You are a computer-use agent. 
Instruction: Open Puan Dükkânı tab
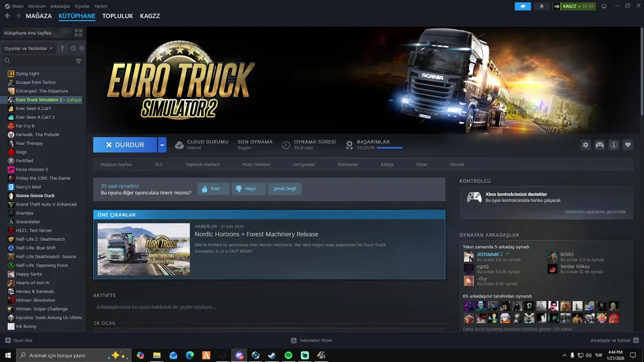tap(256, 164)
